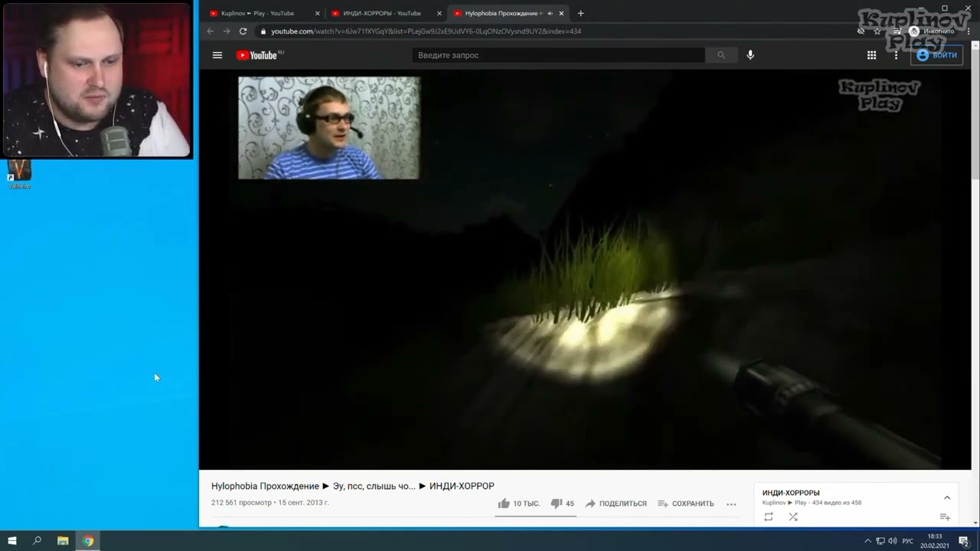Save the video via СОХРАНИТЬ
980x551 pixels.
coord(686,504)
